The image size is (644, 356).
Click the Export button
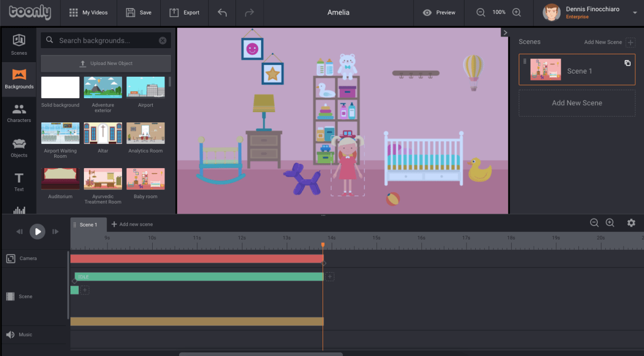tap(184, 13)
